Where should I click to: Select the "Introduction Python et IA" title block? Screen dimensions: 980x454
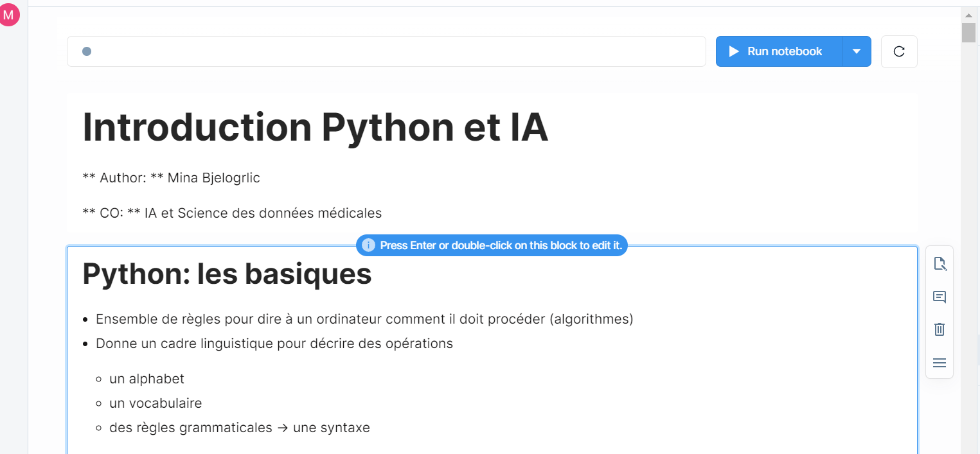point(315,127)
